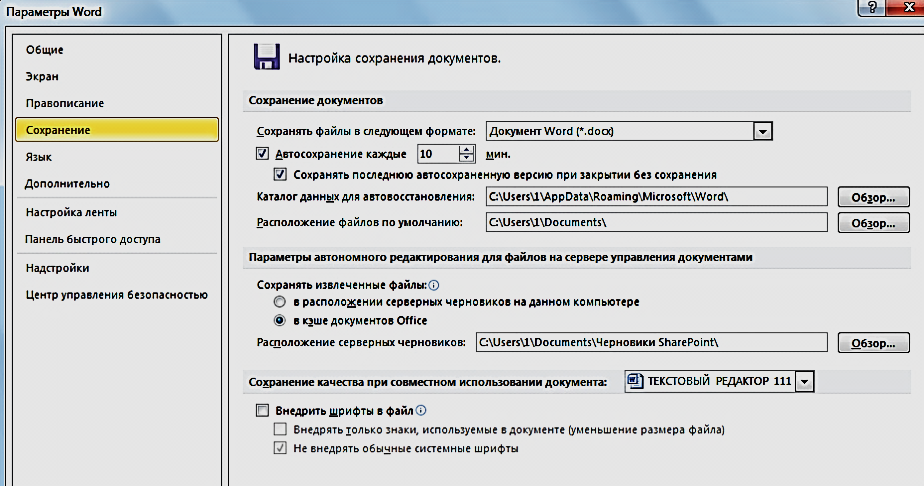Image resolution: width=924 pixels, height=486 pixels.
Task: Click the Черновики SharePoint path field
Action: point(652,343)
